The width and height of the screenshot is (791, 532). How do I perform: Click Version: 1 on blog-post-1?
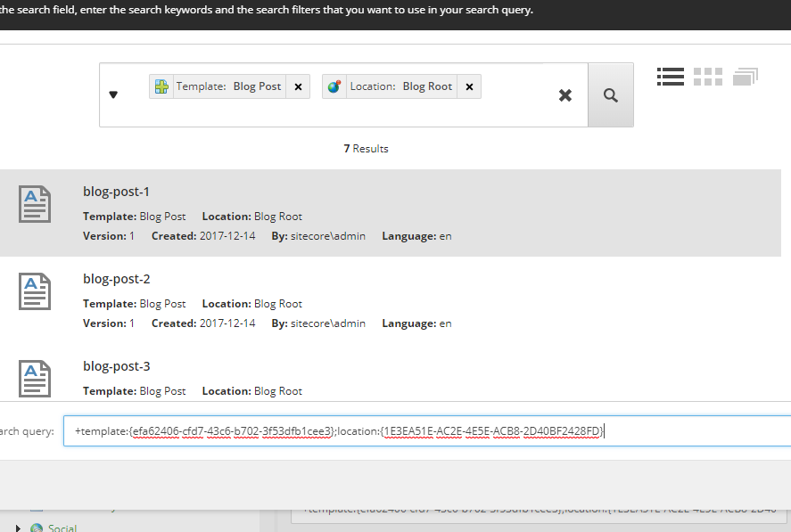click(x=109, y=236)
